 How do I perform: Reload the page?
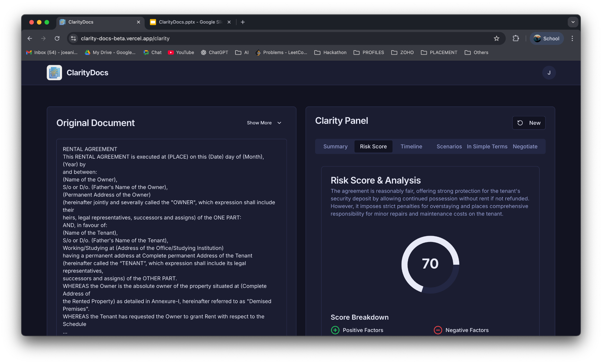57,38
